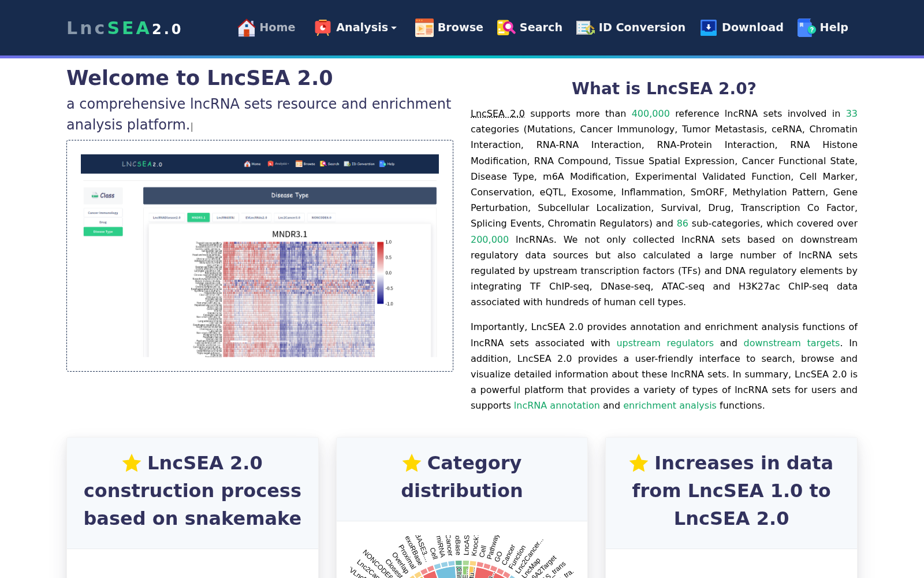The height and width of the screenshot is (578, 924).
Task: Click the highlighted 33 categories number
Action: (x=852, y=113)
